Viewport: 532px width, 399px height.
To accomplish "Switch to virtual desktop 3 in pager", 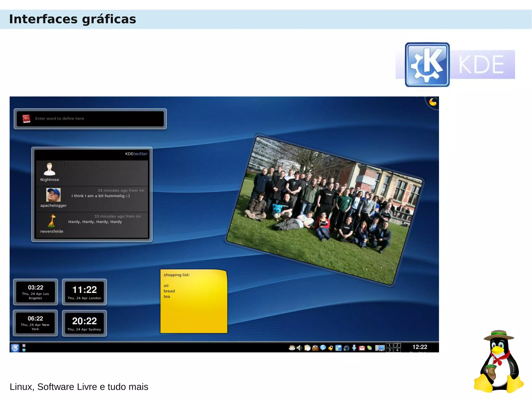I will pyautogui.click(x=389, y=350).
